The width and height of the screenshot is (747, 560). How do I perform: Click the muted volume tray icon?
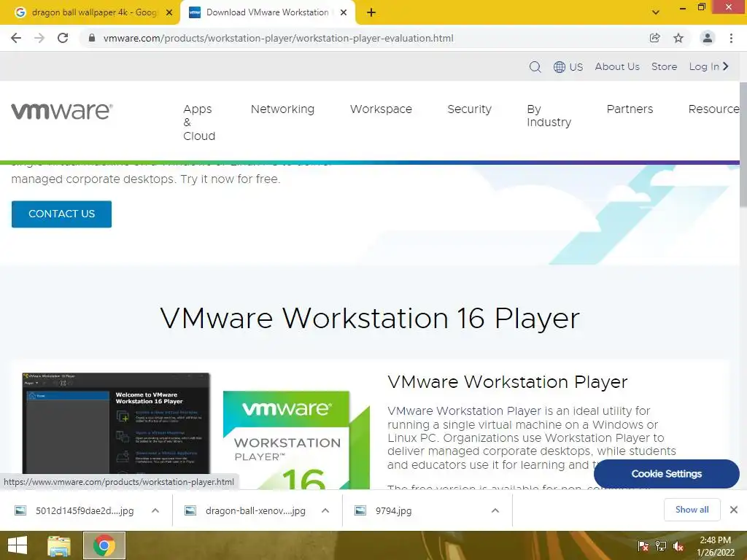[x=678, y=546]
